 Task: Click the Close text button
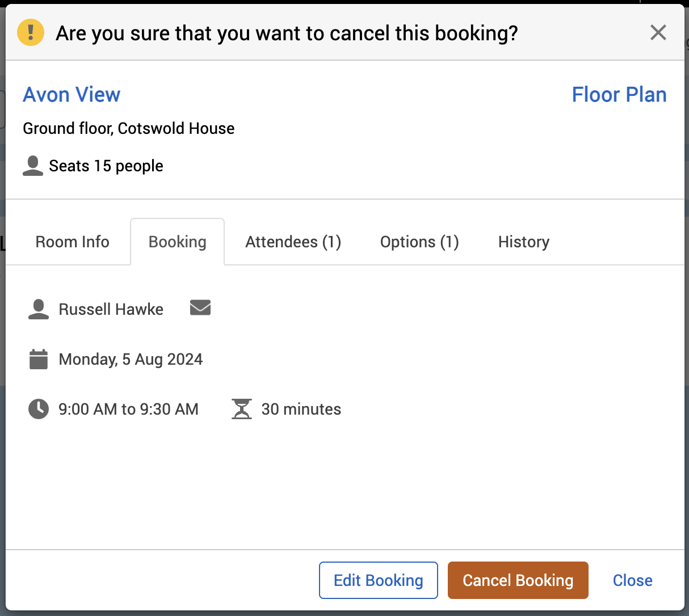[x=632, y=580]
